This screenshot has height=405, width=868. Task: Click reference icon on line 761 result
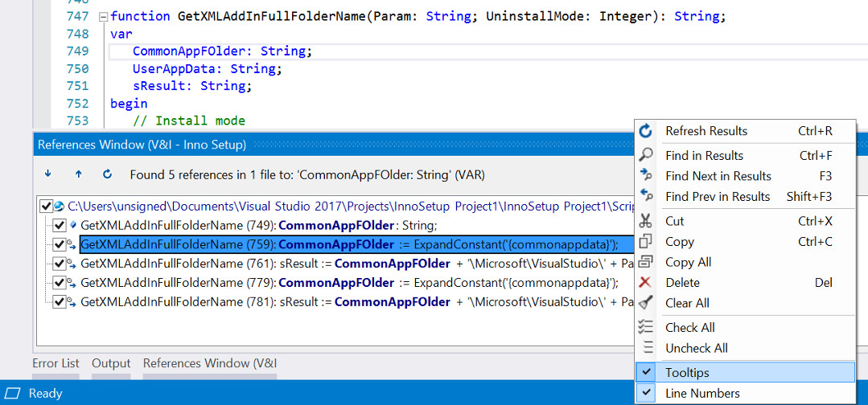coord(72,264)
